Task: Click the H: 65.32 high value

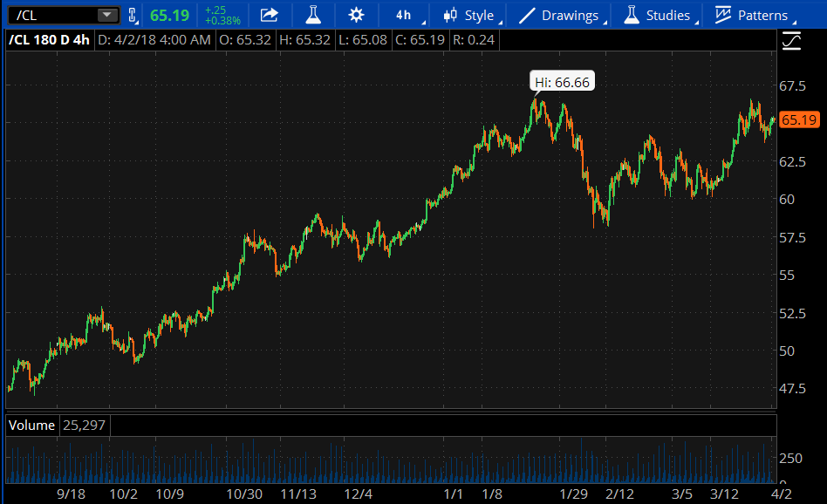Action: point(304,40)
